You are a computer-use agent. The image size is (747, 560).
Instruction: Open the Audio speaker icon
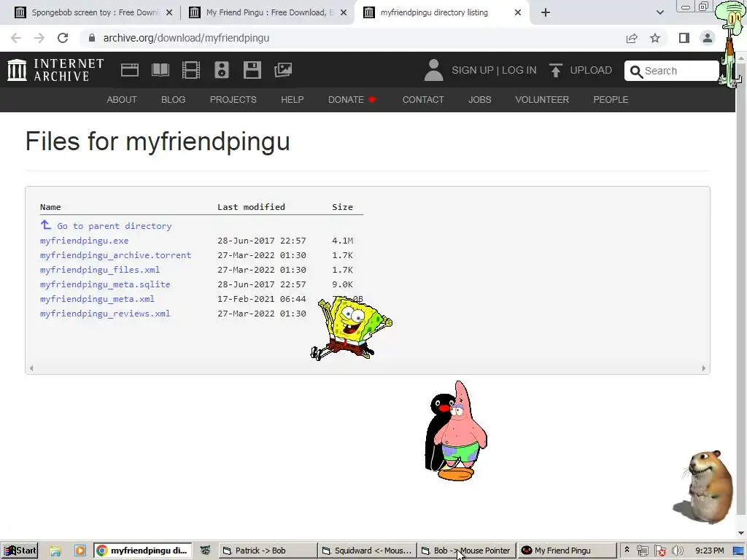coord(222,70)
